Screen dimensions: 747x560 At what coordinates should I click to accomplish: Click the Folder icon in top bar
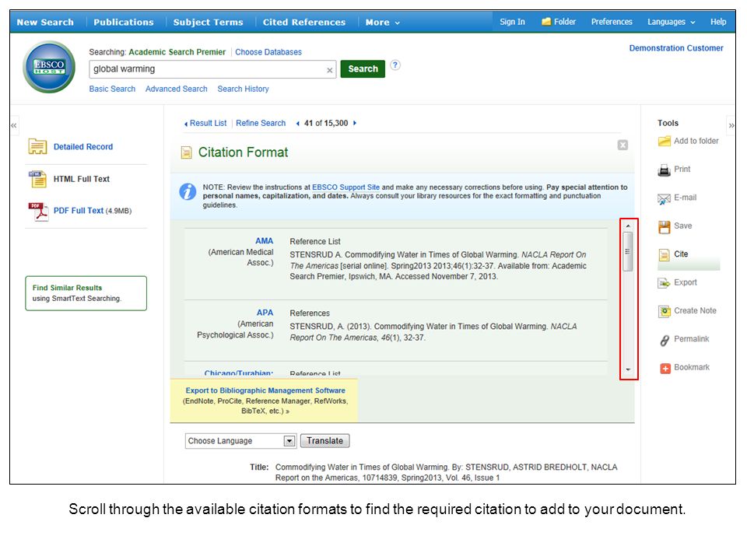[546, 22]
